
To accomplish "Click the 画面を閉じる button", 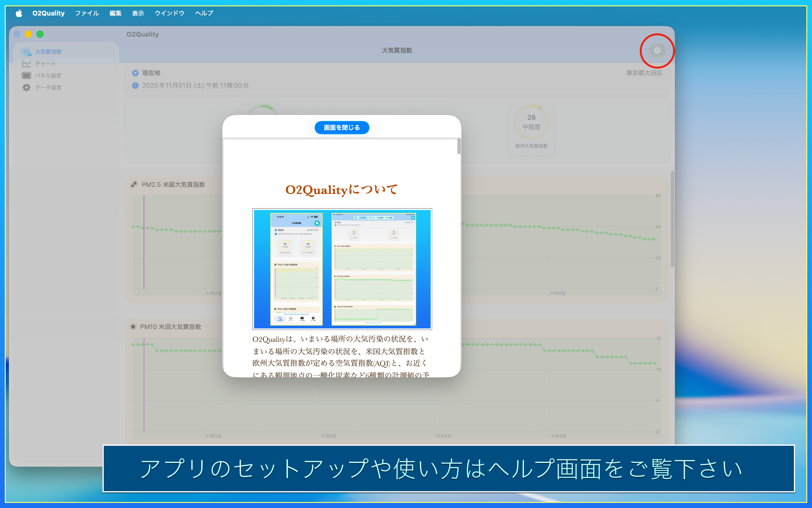I will pyautogui.click(x=342, y=128).
